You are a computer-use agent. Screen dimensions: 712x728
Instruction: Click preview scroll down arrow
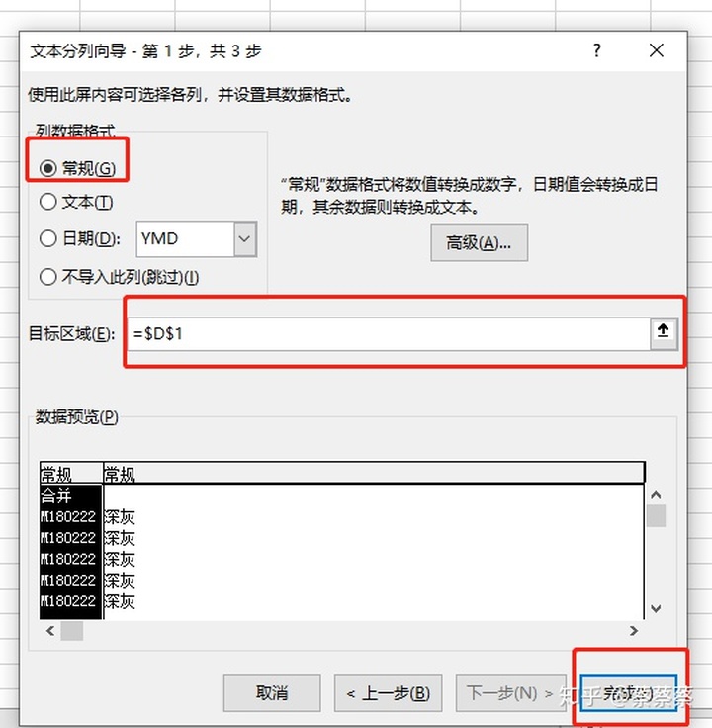[x=656, y=608]
